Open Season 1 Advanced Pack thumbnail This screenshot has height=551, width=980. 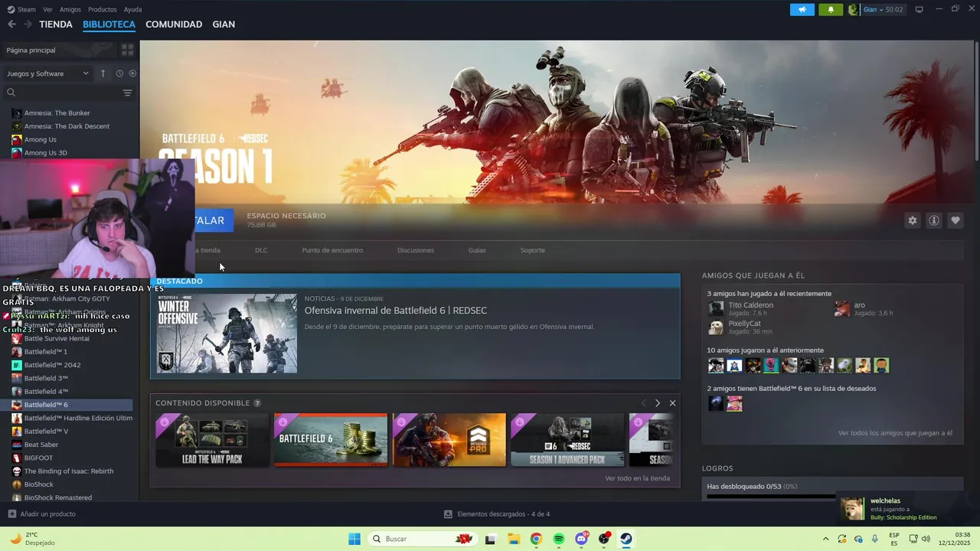tap(567, 440)
